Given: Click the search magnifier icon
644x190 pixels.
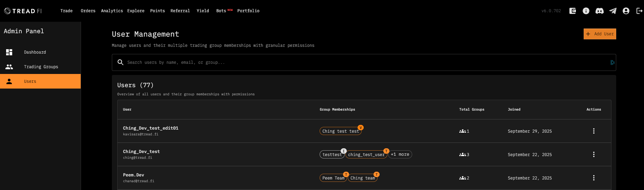Looking at the screenshot, I should click(x=120, y=62).
